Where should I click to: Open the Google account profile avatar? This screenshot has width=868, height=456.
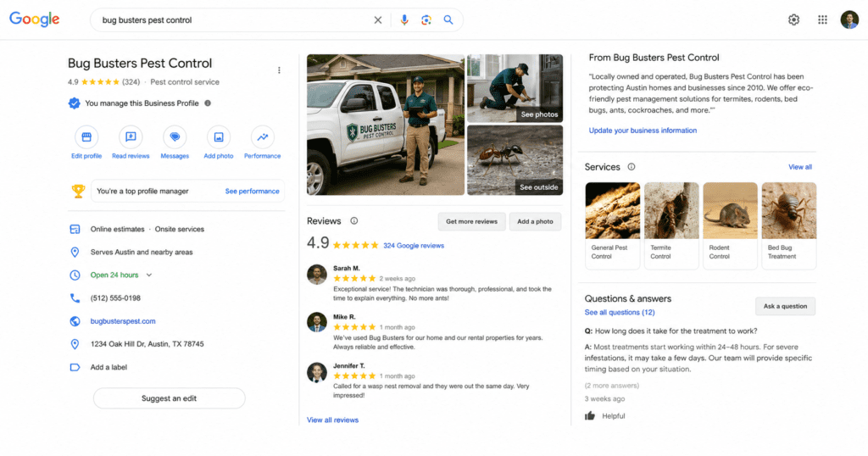click(849, 20)
